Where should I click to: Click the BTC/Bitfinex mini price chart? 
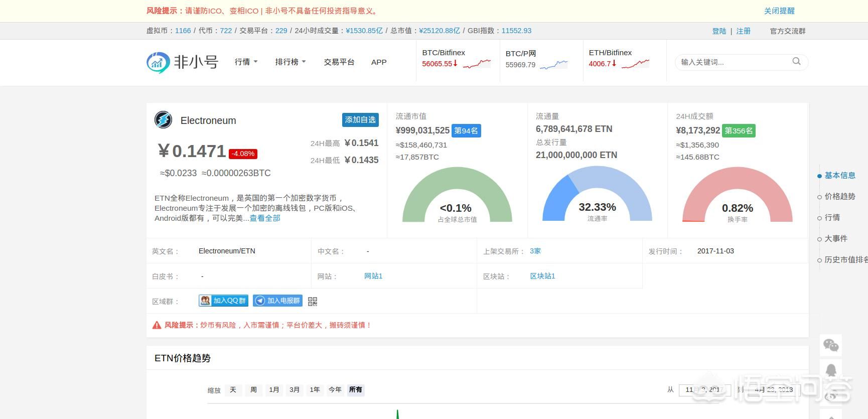point(477,64)
